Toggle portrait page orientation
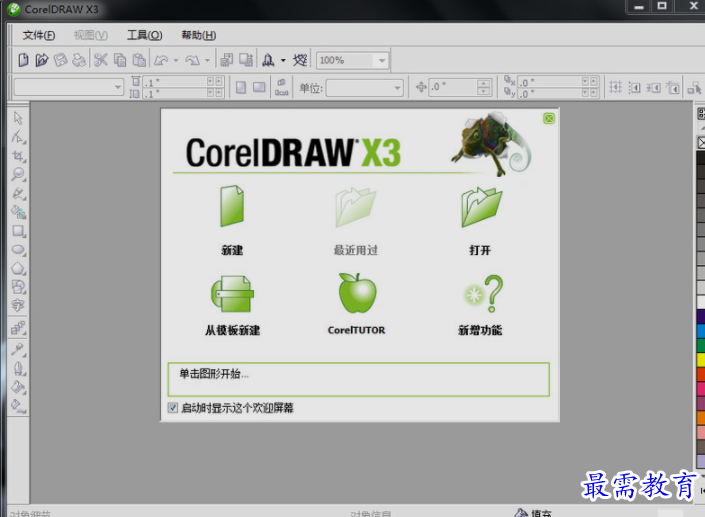The width and height of the screenshot is (705, 517). (x=241, y=87)
